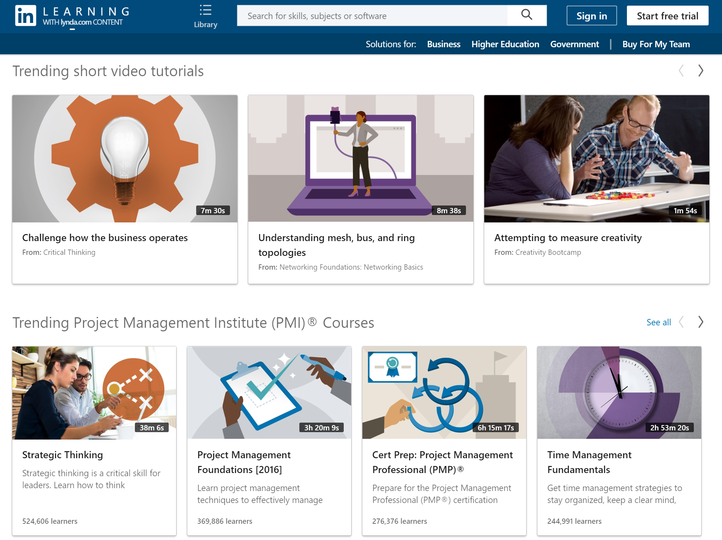Click the Critical Thinking course link
The width and height of the screenshot is (722, 540).
click(x=69, y=252)
